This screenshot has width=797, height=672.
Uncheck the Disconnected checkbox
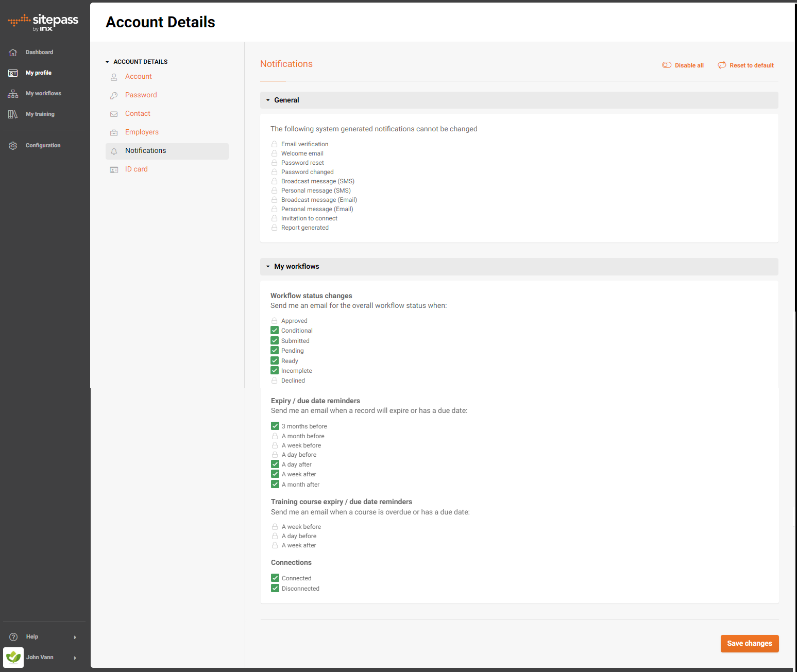[275, 588]
